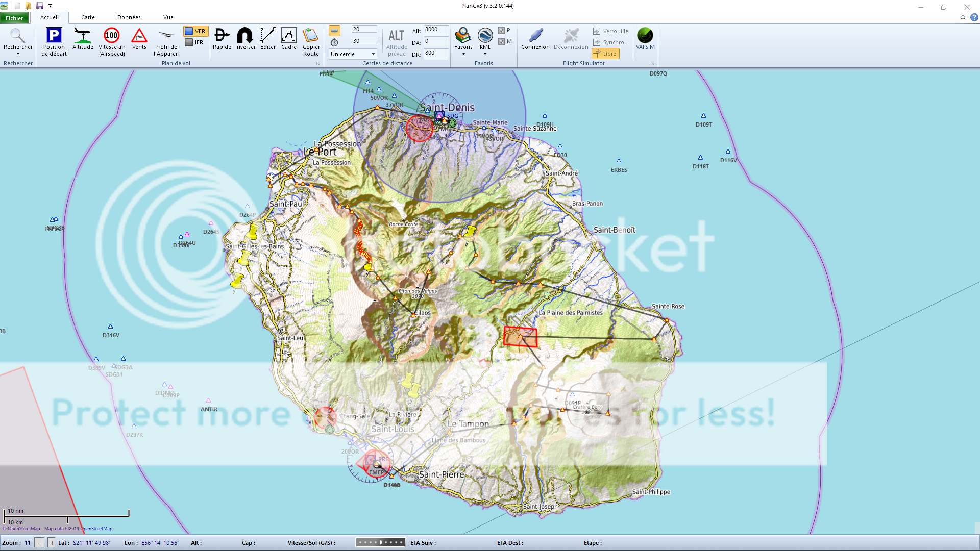Click Inverser to reverse the route

245,36
